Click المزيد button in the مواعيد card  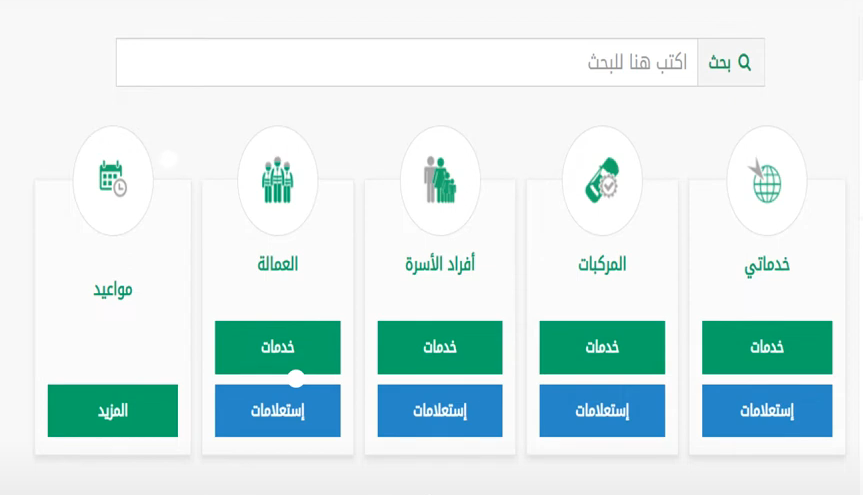(x=113, y=411)
